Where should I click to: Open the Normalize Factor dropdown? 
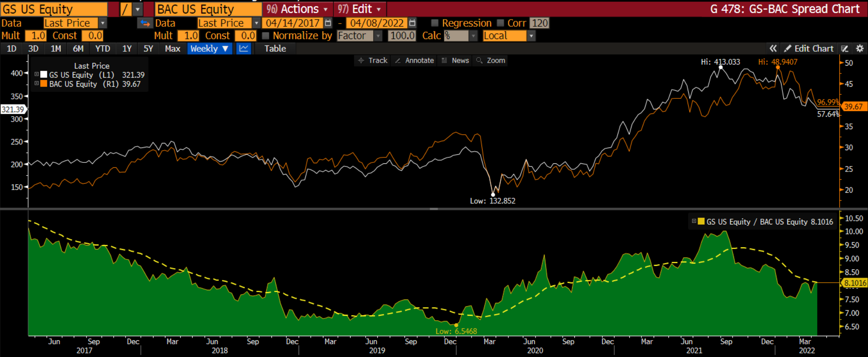[x=378, y=36]
